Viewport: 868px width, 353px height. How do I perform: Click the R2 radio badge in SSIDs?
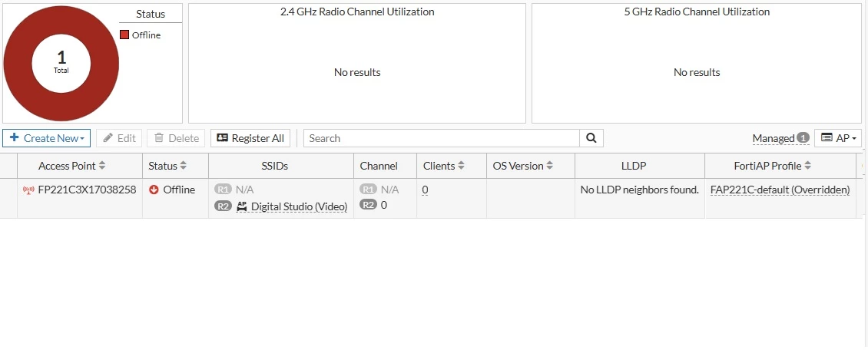223,206
